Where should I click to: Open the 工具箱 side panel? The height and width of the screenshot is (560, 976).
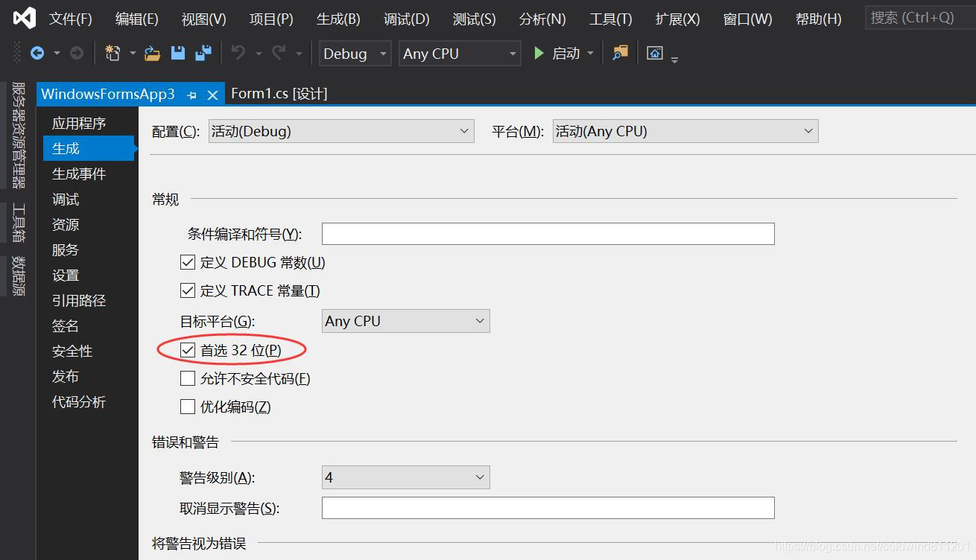point(19,223)
